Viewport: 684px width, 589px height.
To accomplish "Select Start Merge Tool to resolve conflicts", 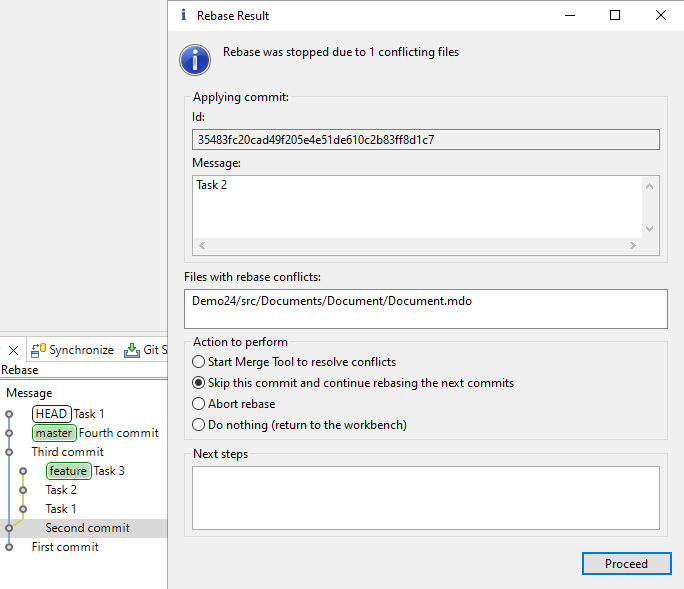I will (x=199, y=362).
